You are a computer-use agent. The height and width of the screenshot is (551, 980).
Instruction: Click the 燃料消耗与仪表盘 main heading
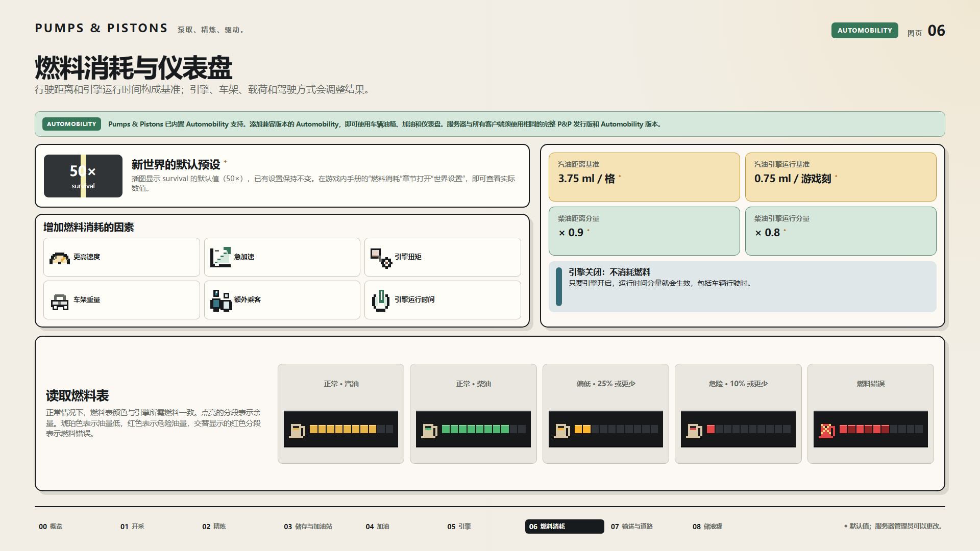click(x=133, y=68)
